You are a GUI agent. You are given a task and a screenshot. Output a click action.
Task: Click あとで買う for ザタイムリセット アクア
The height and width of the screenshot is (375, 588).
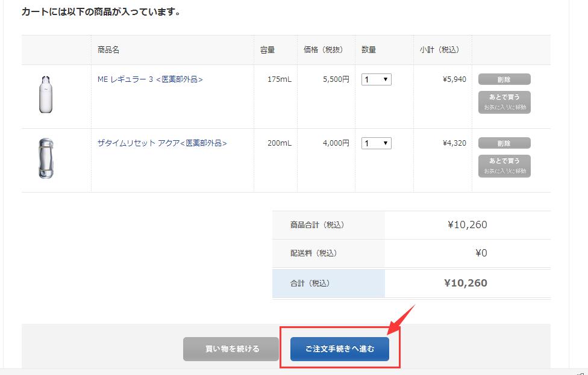[504, 166]
